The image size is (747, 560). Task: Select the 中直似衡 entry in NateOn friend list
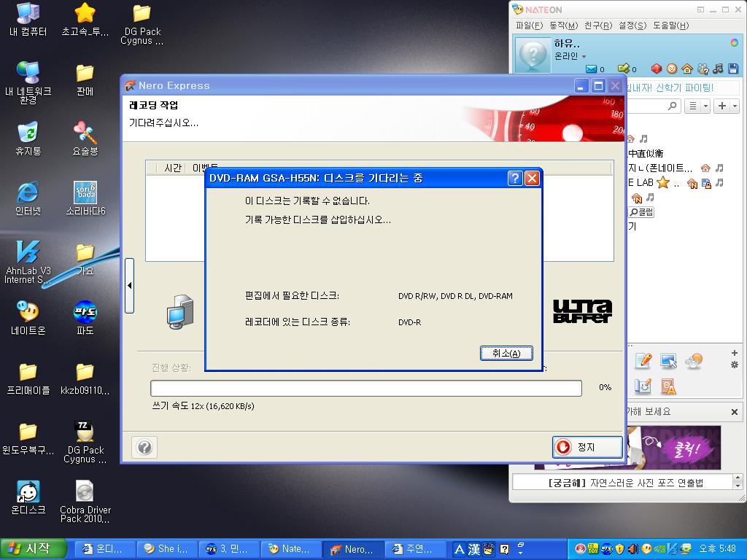646,153
